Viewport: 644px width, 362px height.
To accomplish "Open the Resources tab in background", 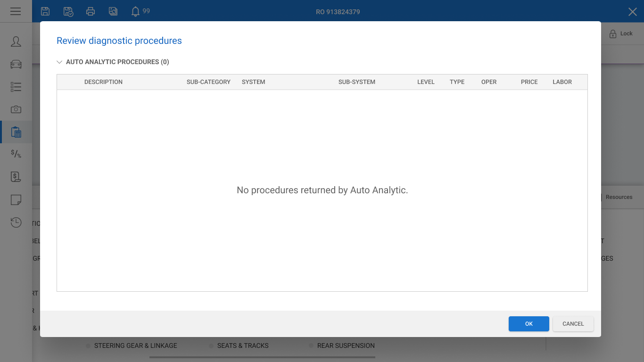I will 619,197.
